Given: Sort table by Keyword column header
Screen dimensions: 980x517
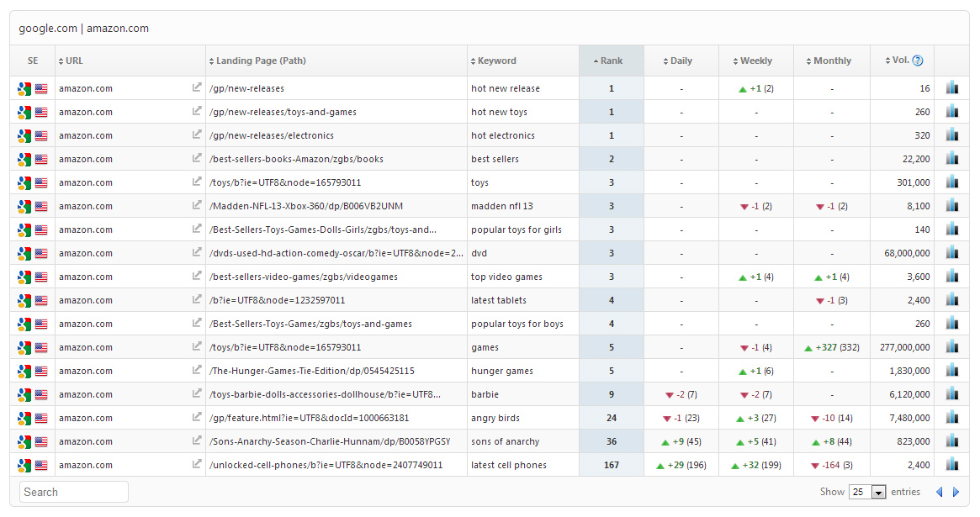Looking at the screenshot, I should point(496,61).
